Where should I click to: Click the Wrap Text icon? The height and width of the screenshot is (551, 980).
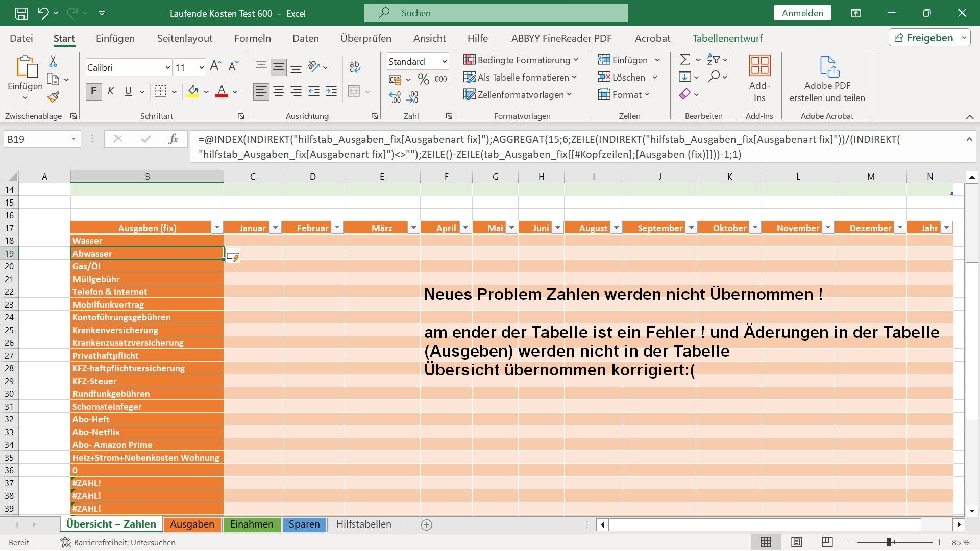click(355, 67)
